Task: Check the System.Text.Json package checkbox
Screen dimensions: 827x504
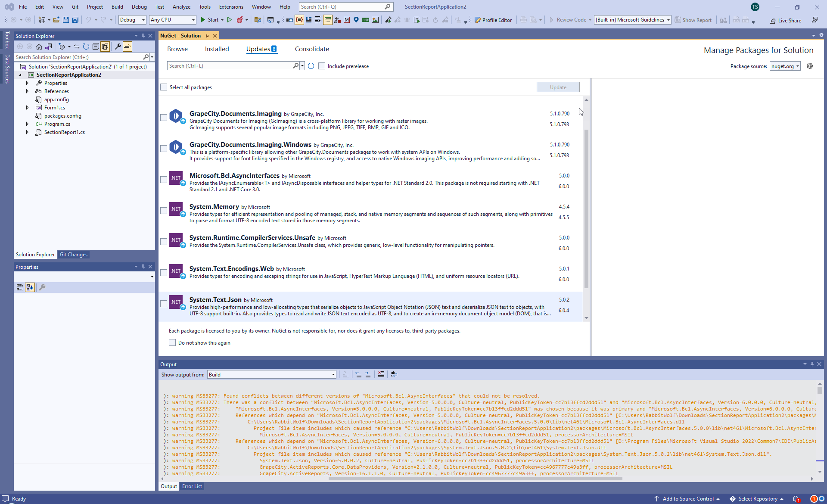Action: [x=164, y=304]
